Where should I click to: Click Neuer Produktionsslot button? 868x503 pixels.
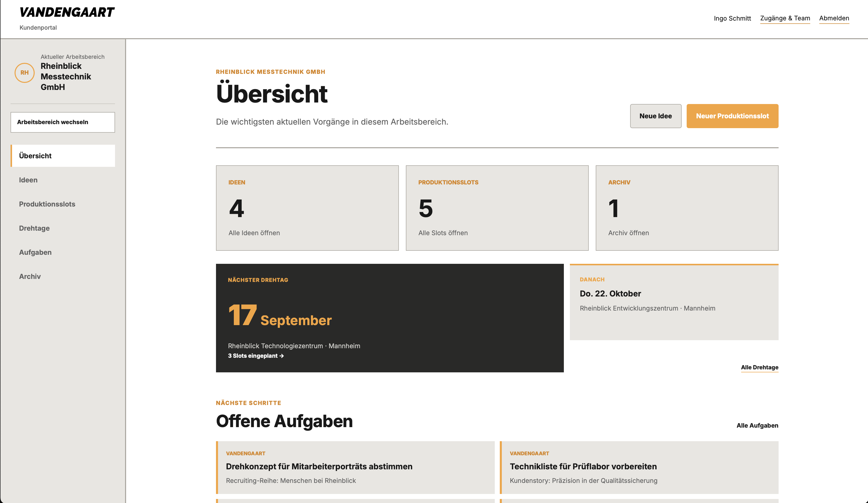(732, 116)
